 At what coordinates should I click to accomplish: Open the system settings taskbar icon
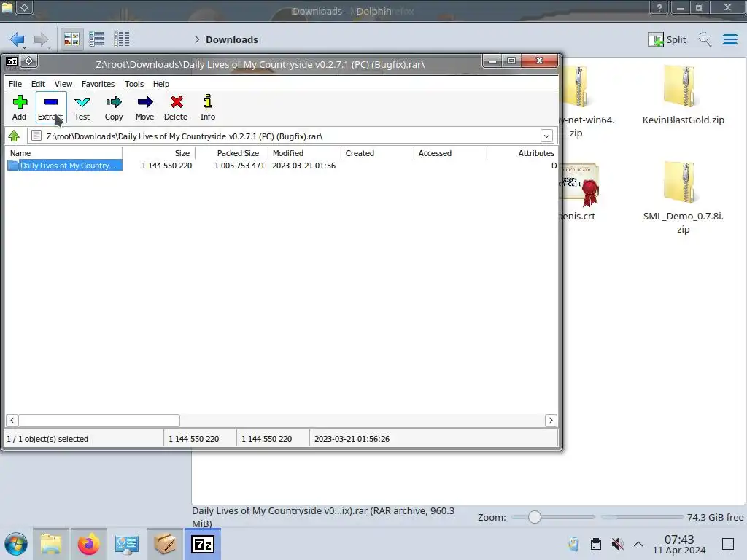coord(126,544)
